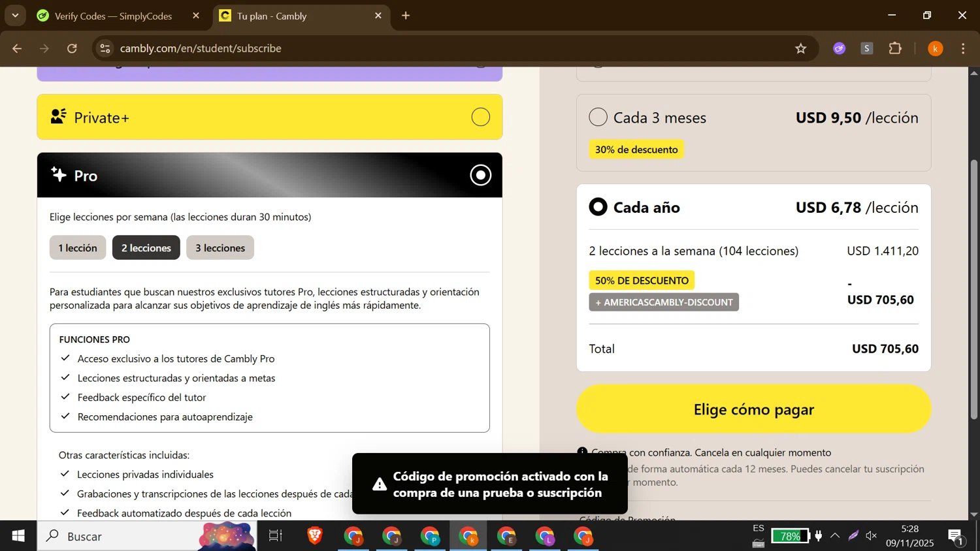Show hidden system tray icons
The image size is (980, 551).
835,536
